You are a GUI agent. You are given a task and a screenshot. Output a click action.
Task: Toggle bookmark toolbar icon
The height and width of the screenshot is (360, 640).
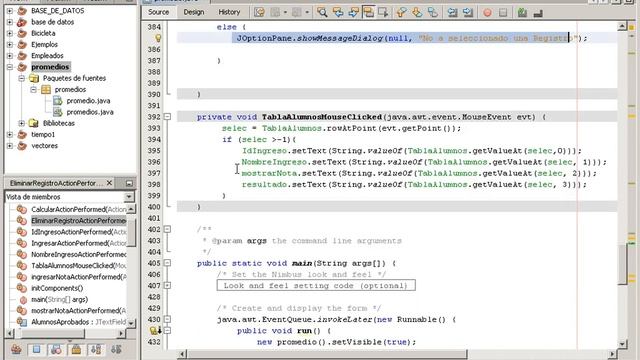[x=433, y=12]
